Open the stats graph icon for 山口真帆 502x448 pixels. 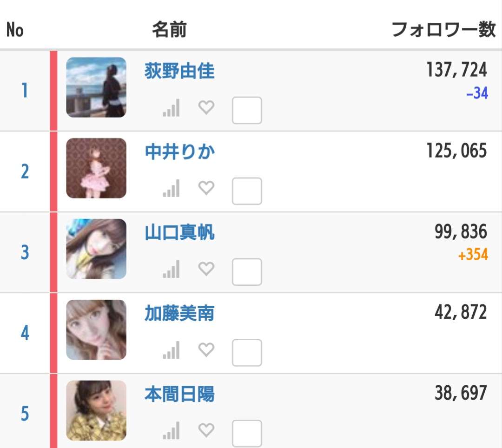click(171, 269)
